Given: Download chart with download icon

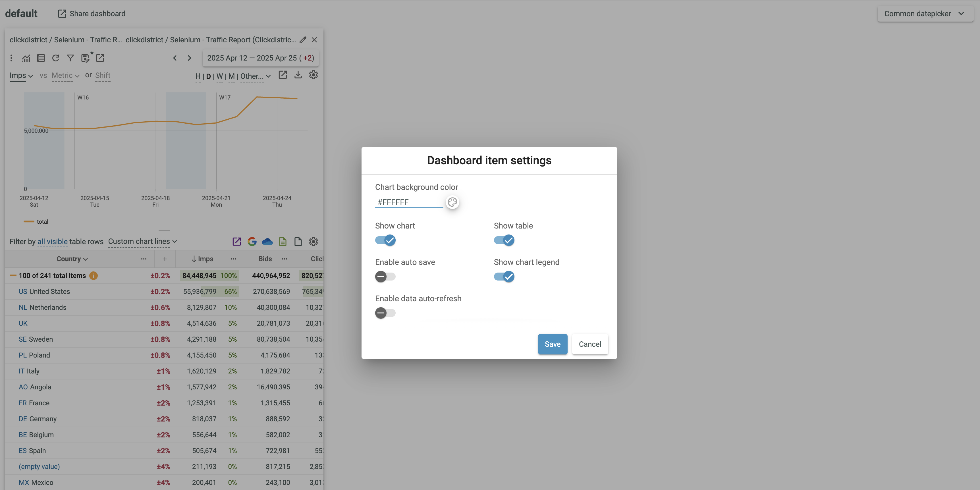Looking at the screenshot, I should pos(298,75).
